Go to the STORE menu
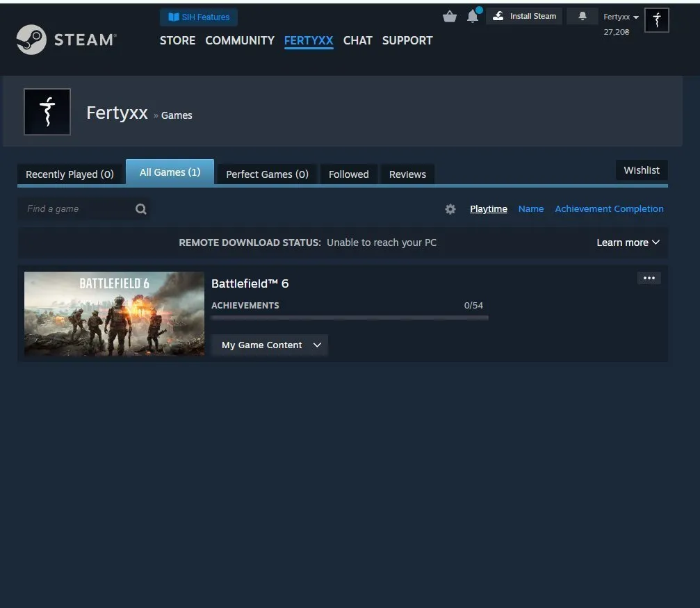The height and width of the screenshot is (608, 700). pos(178,40)
